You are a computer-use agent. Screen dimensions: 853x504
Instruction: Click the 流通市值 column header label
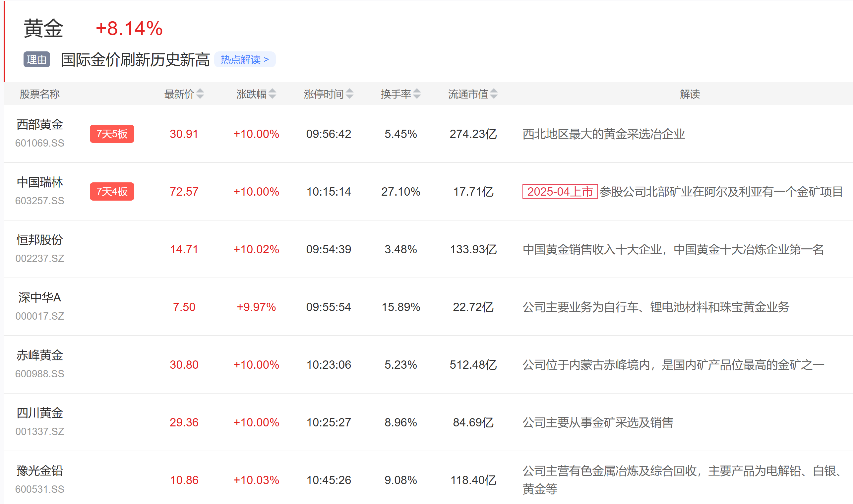(x=468, y=94)
